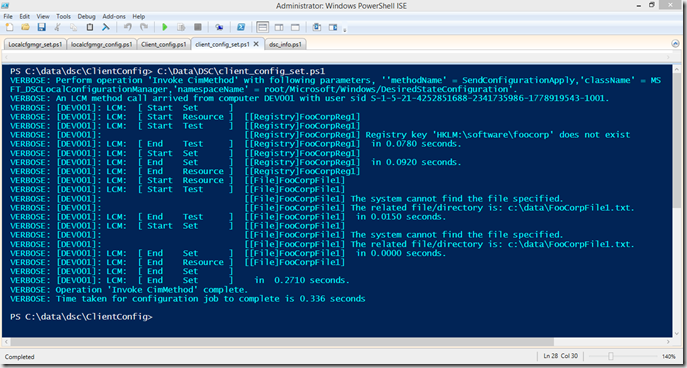Open a script using the folder icon
This screenshot has height=368, width=687.
pos(25,27)
